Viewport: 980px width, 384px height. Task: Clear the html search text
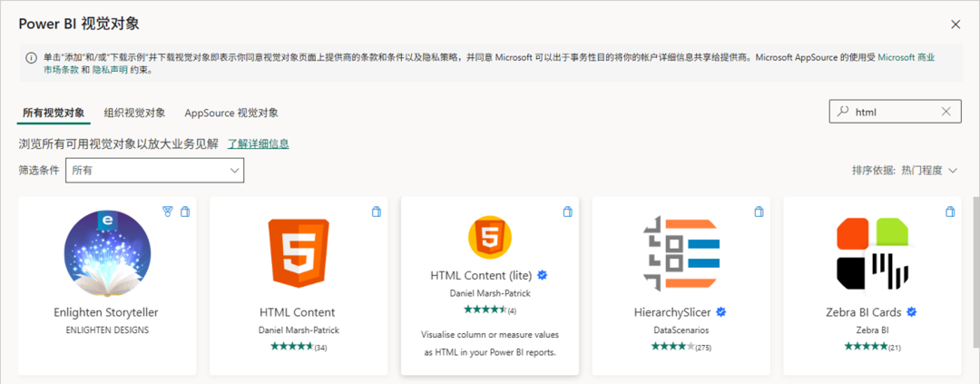946,112
